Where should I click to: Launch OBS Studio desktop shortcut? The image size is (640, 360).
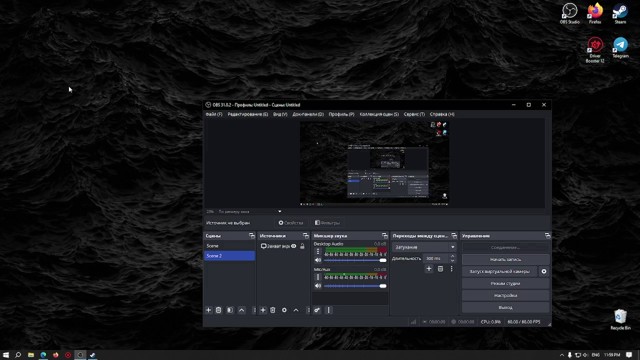pos(569,13)
